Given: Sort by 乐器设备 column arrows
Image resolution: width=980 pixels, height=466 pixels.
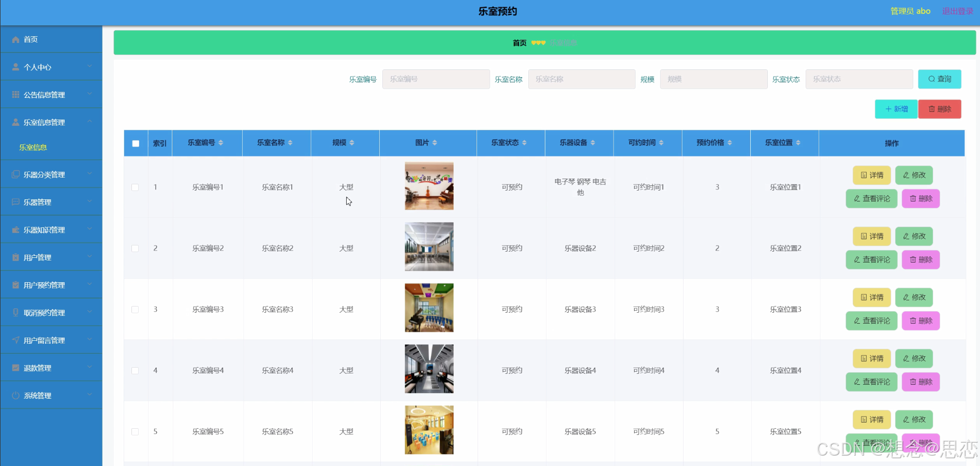Looking at the screenshot, I should coord(593,143).
